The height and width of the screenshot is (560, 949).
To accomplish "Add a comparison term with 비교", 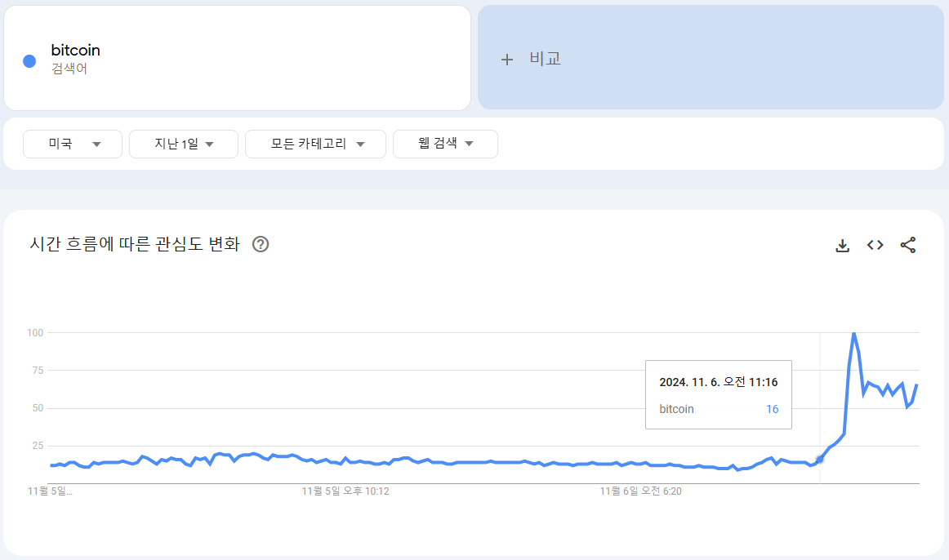I will pyautogui.click(x=711, y=57).
